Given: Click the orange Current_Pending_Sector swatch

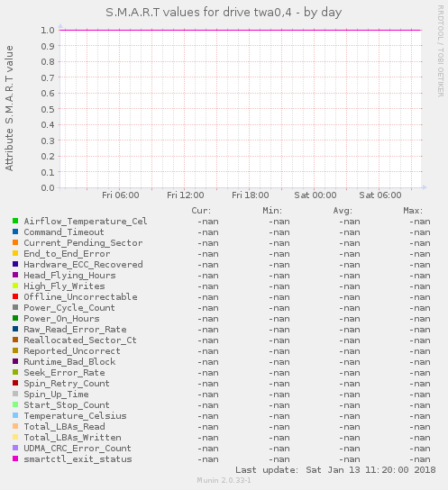Looking at the screenshot, I should coord(15,242).
